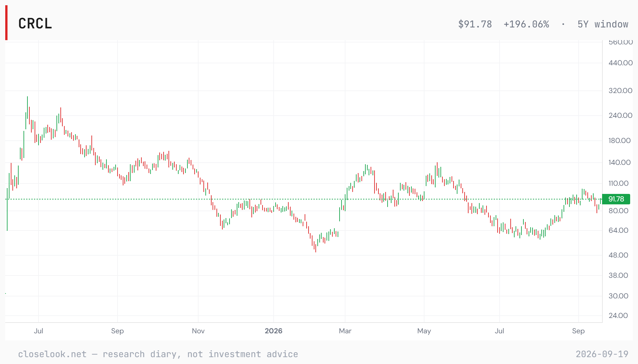Click the 440.00 price axis label
Screen dimensions: 638x364
[620, 63]
